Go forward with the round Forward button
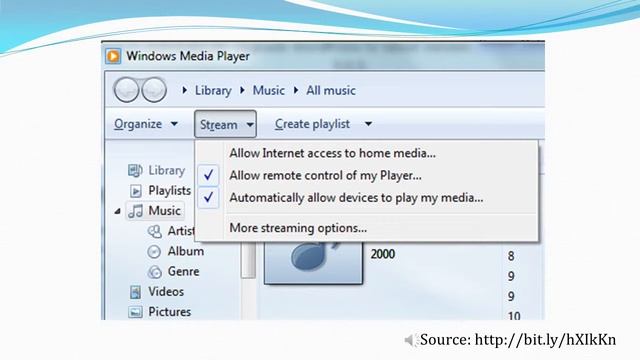Image resolution: width=640 pixels, height=360 pixels. [154, 90]
